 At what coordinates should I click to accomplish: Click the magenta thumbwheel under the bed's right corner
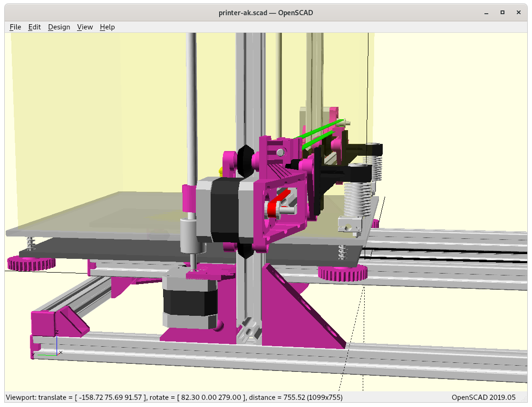click(342, 273)
